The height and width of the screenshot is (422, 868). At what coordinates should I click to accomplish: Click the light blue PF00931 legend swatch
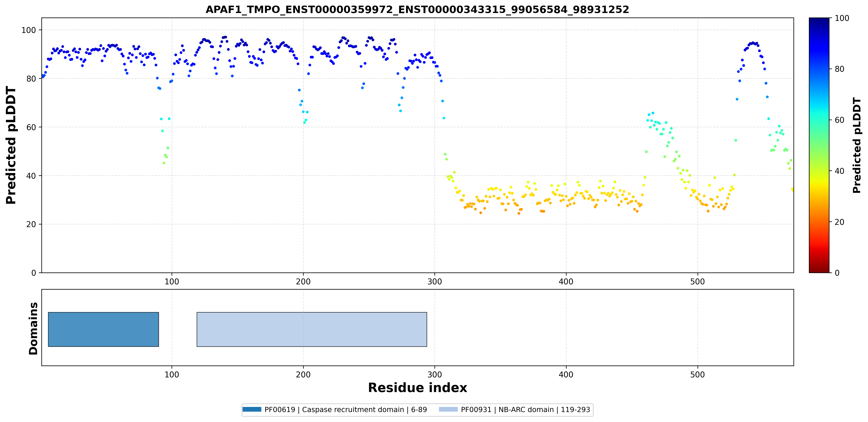448,409
